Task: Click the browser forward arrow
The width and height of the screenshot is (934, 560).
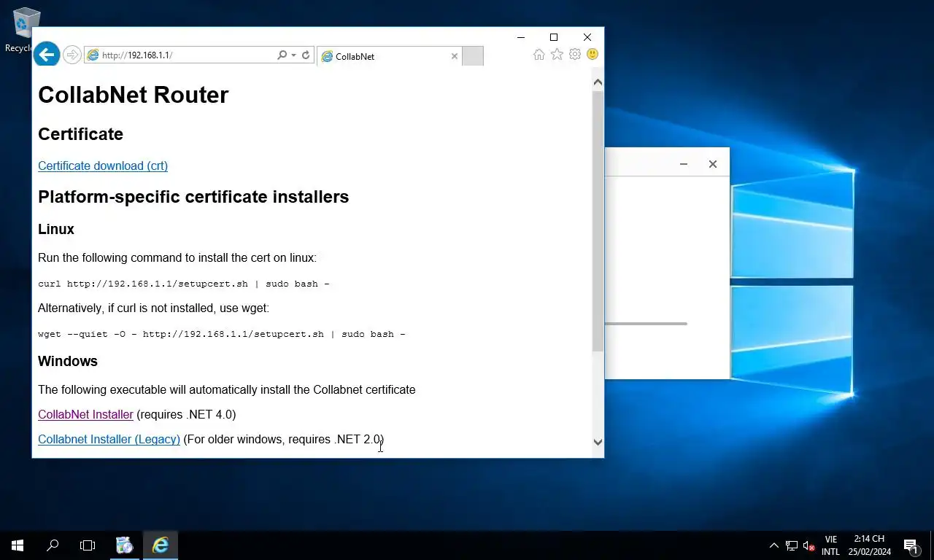Action: [x=72, y=55]
